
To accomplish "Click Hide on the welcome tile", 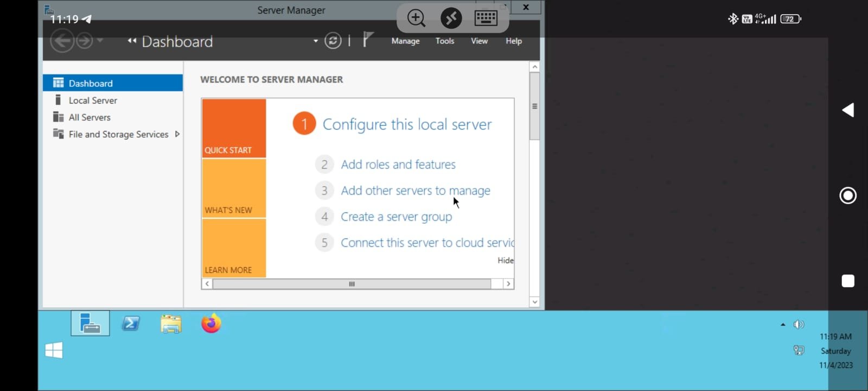I will pyautogui.click(x=506, y=261).
